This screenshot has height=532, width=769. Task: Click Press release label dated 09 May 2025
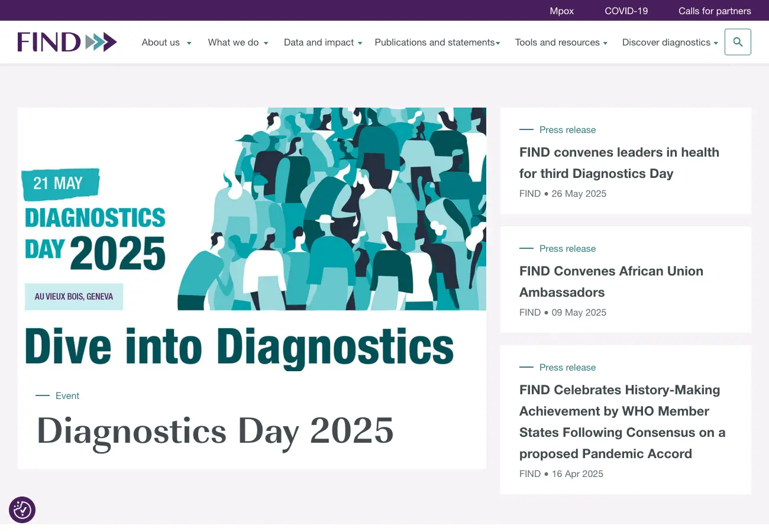pos(567,249)
